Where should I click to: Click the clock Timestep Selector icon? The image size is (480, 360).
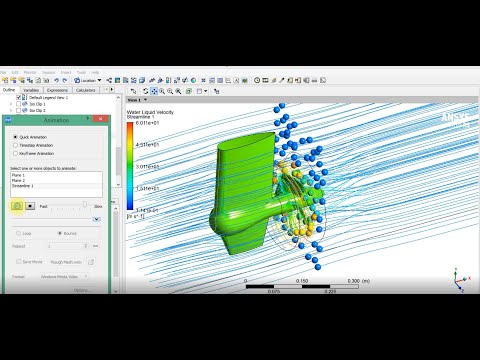[x=257, y=80]
